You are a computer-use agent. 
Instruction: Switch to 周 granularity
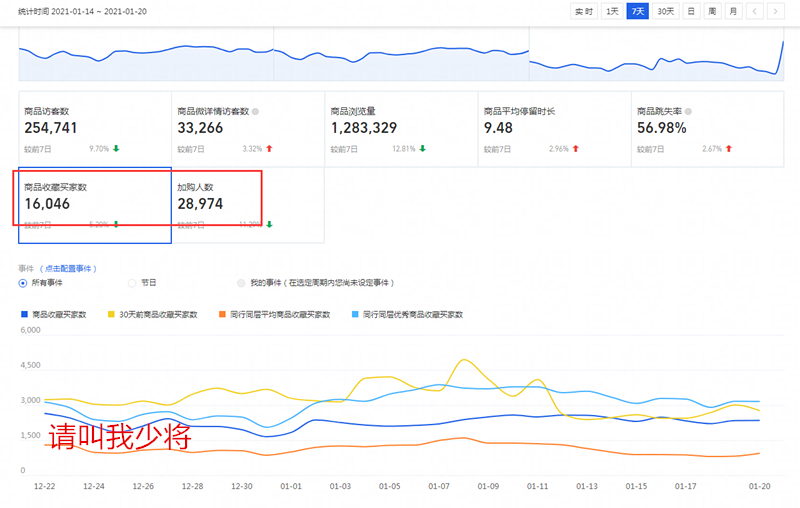712,11
